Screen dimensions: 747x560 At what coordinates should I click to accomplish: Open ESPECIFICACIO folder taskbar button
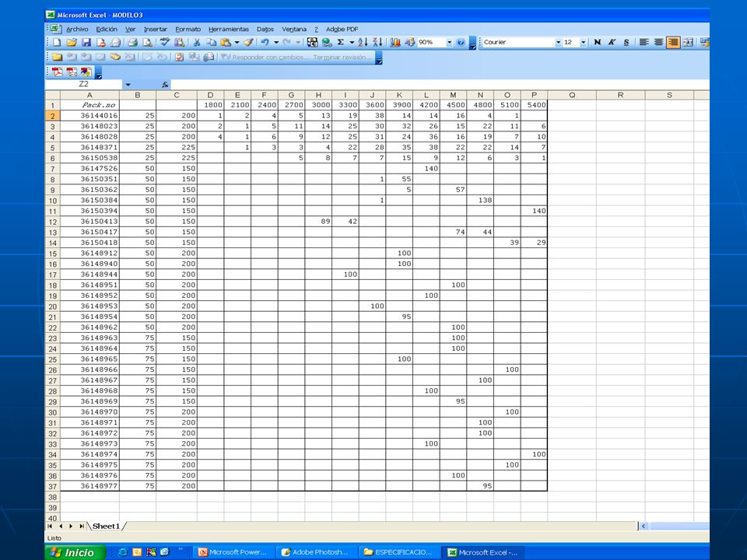[x=398, y=552]
